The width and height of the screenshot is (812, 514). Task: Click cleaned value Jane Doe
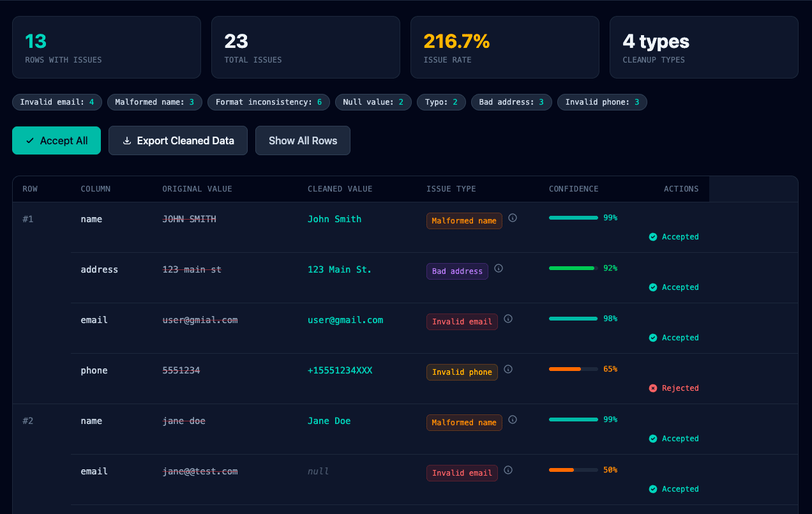[x=329, y=421]
